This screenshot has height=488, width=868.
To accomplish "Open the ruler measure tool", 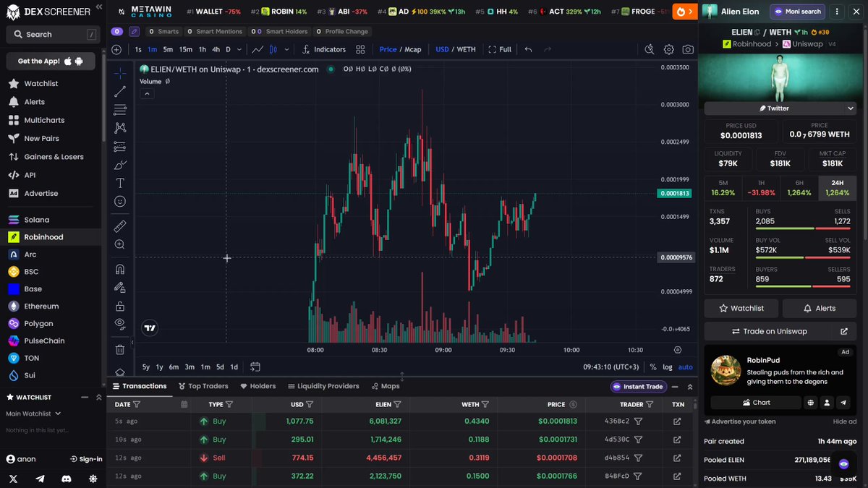I will [x=120, y=226].
